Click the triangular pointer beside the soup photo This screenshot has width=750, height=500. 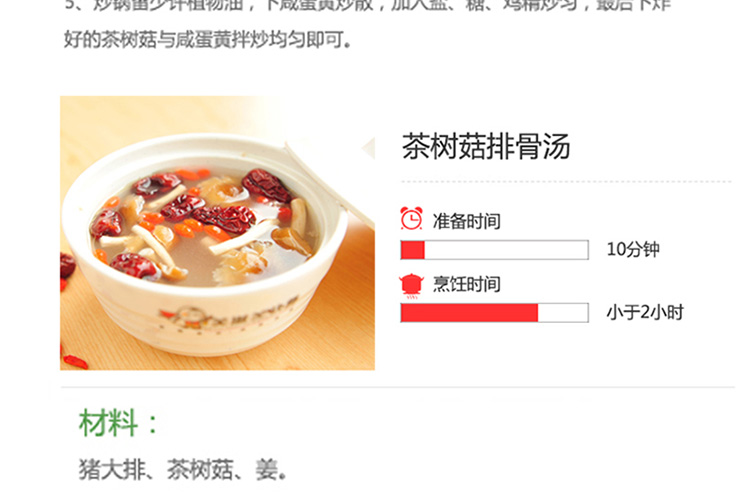pos(368,148)
